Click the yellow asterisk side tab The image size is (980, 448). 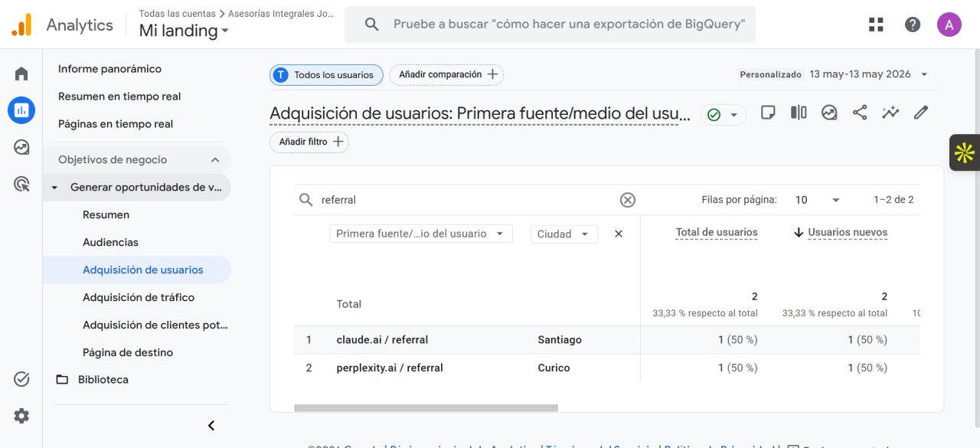point(965,152)
